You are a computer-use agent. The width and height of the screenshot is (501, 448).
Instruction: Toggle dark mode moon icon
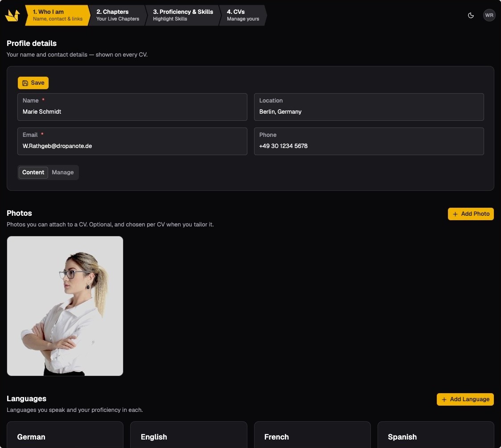(471, 15)
